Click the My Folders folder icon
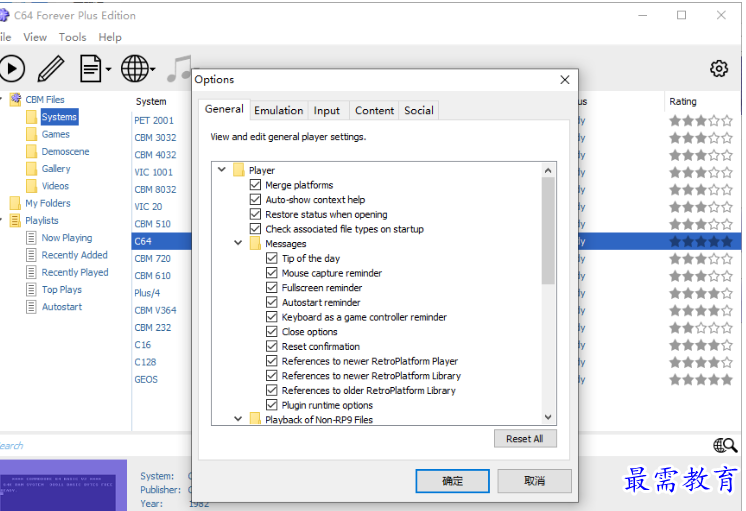Image resolution: width=746 pixels, height=511 pixels. pos(15,203)
